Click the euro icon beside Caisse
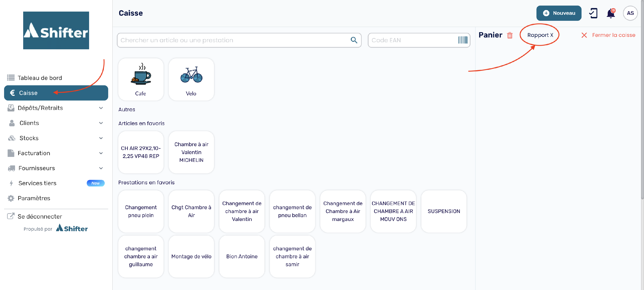644x290 pixels. [x=12, y=93]
